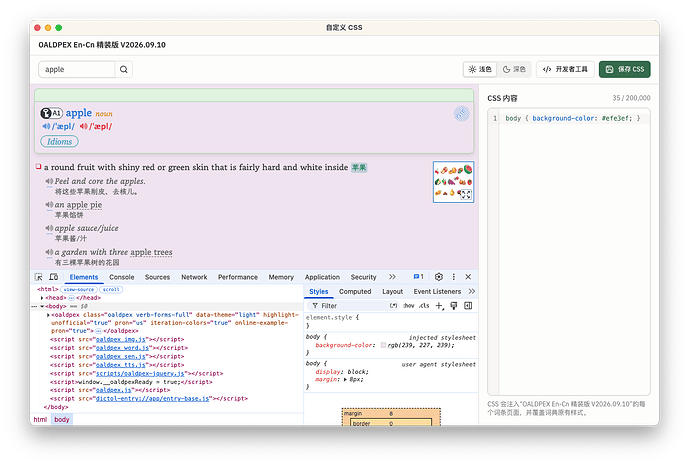The image size is (689, 465).
Task: Play audio for 'apple sauce/juice'
Action: (x=49, y=228)
